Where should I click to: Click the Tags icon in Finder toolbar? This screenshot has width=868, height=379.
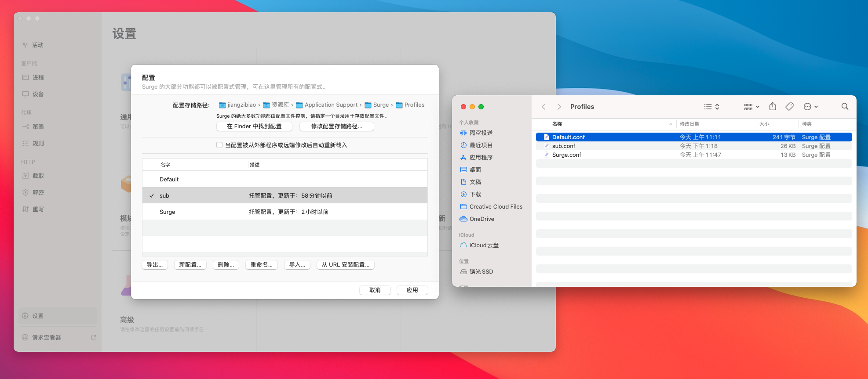tap(789, 107)
